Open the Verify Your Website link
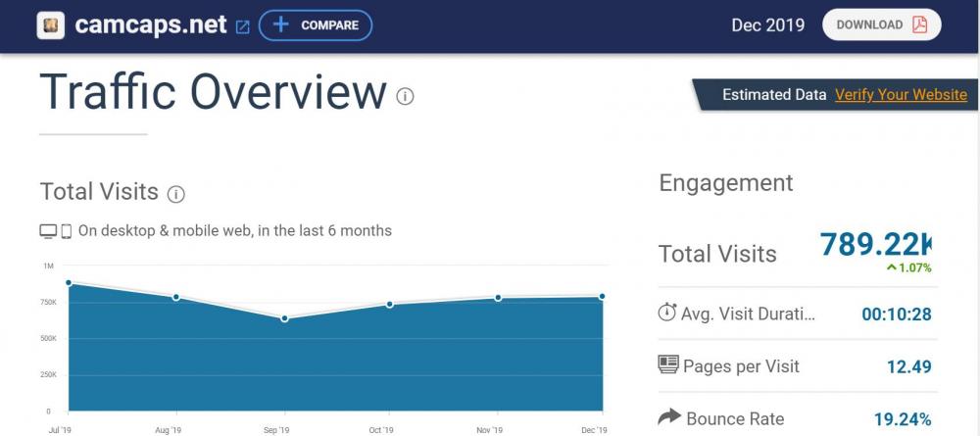The height and width of the screenshot is (436, 980). [x=901, y=95]
